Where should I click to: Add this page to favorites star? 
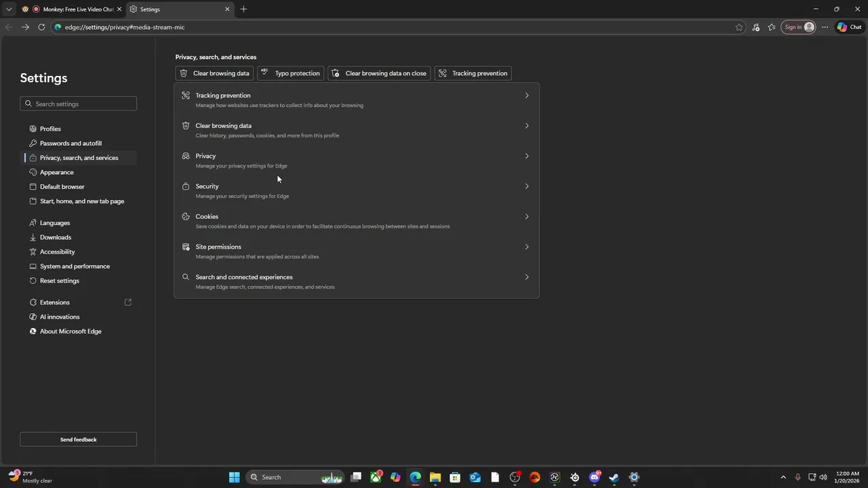[x=739, y=27]
